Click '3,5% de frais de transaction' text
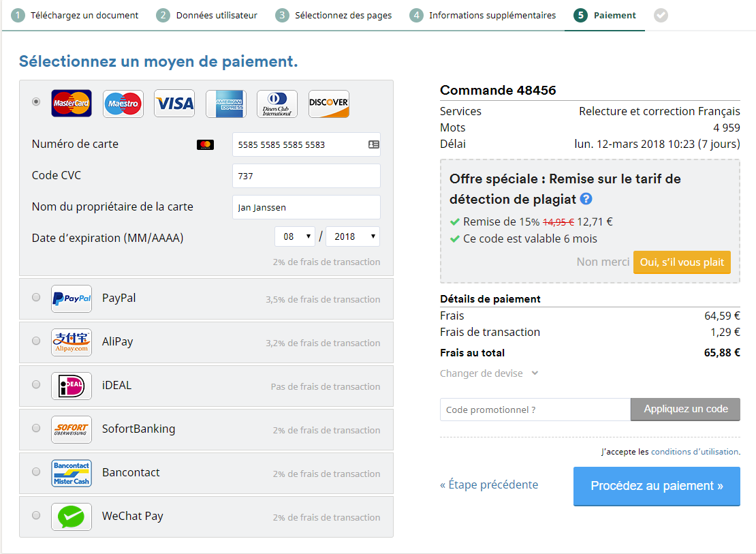 pos(323,299)
